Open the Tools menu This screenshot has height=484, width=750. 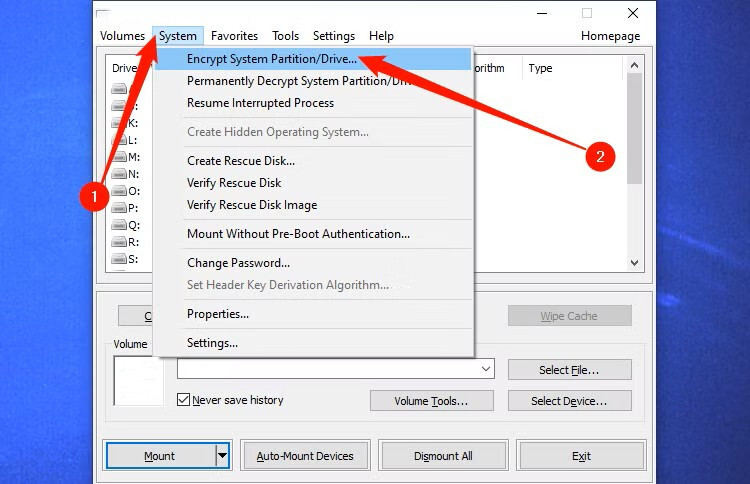coord(285,36)
